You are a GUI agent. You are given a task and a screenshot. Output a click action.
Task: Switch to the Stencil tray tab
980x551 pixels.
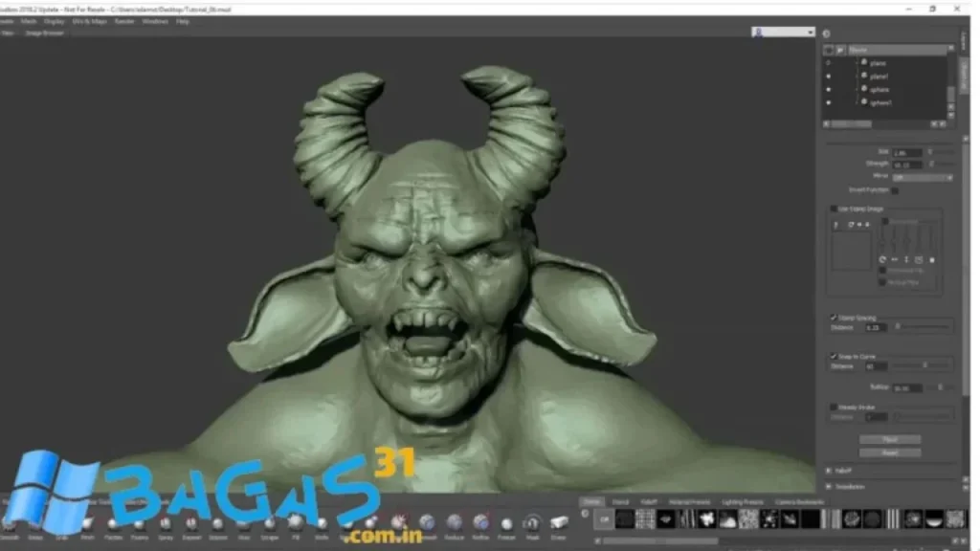pyautogui.click(x=620, y=501)
